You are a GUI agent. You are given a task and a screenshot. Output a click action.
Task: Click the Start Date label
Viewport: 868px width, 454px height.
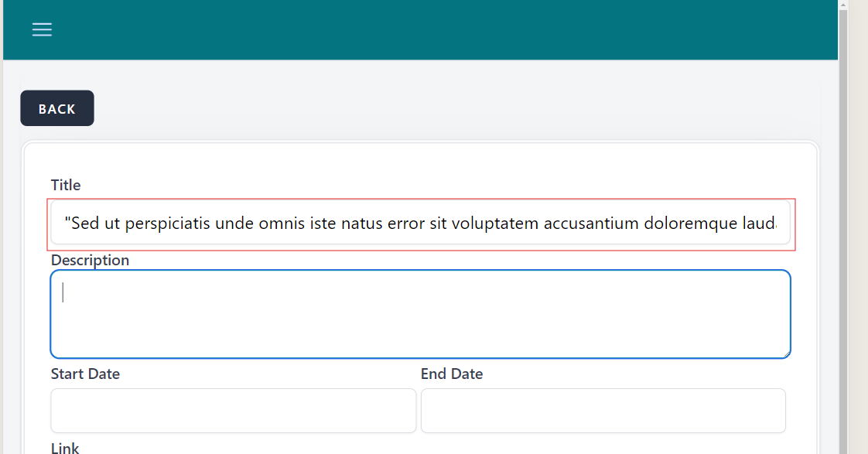pos(85,374)
